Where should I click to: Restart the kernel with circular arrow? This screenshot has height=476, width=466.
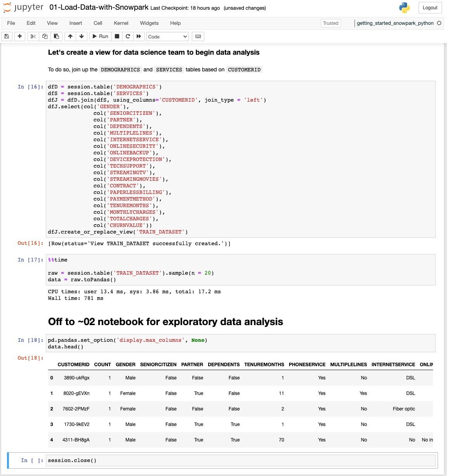click(x=127, y=36)
